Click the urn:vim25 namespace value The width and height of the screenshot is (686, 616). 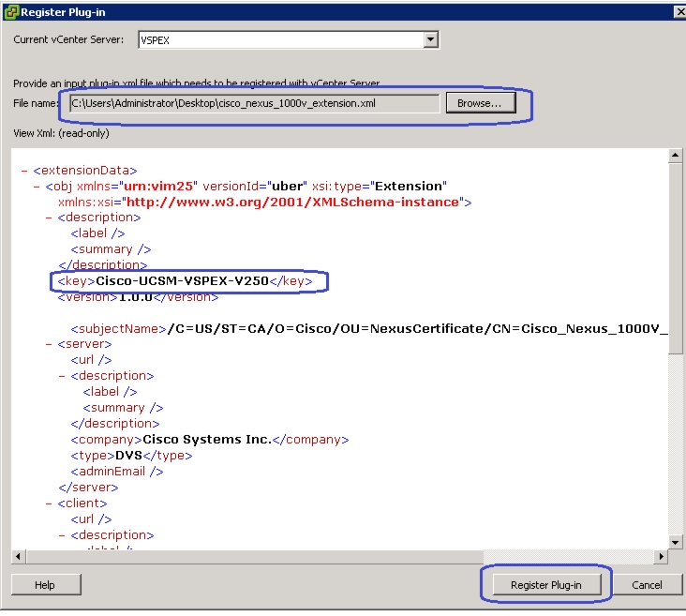[158, 187]
